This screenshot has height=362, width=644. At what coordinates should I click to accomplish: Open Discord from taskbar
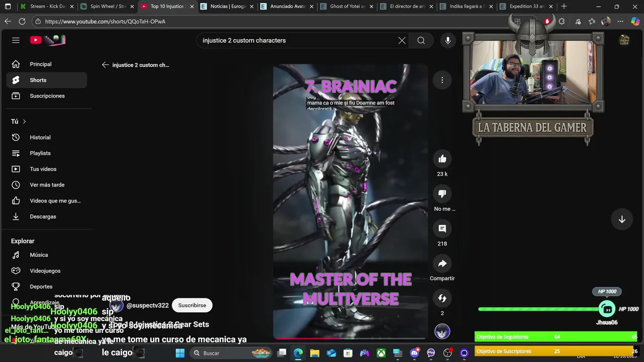pos(415,353)
